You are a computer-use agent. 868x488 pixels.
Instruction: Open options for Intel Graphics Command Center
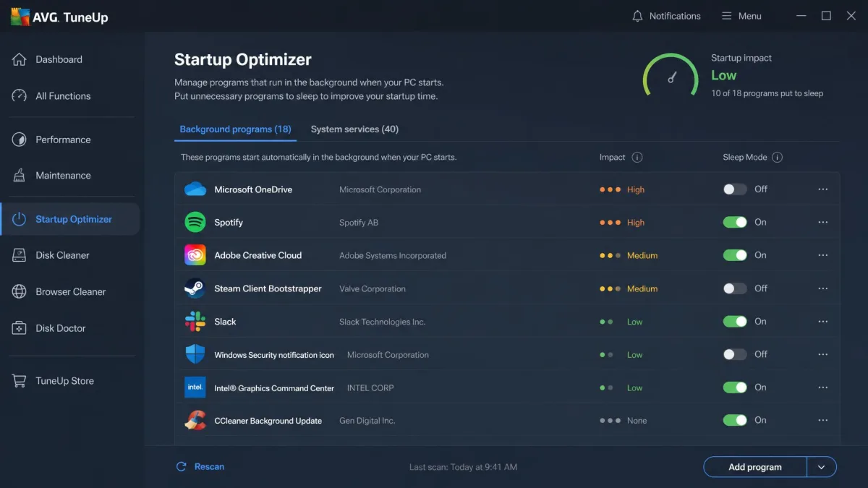[823, 388]
